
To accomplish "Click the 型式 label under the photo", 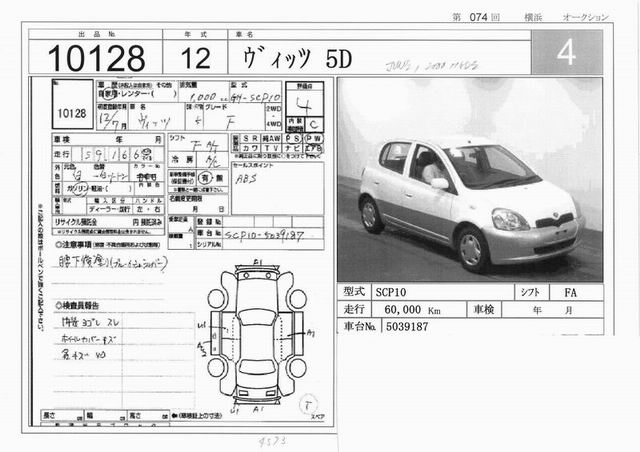I will pos(354,292).
